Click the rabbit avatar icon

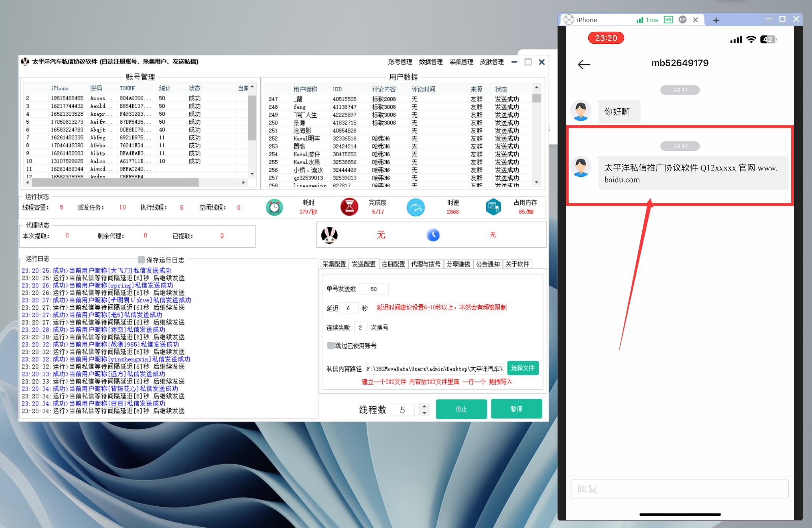(x=329, y=235)
